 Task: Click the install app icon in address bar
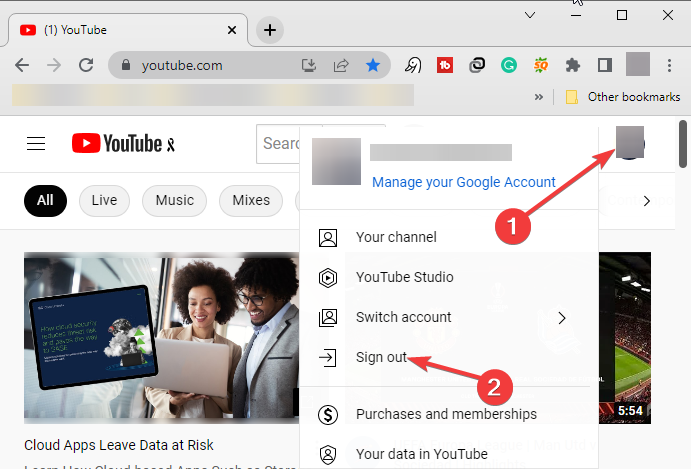coord(309,65)
